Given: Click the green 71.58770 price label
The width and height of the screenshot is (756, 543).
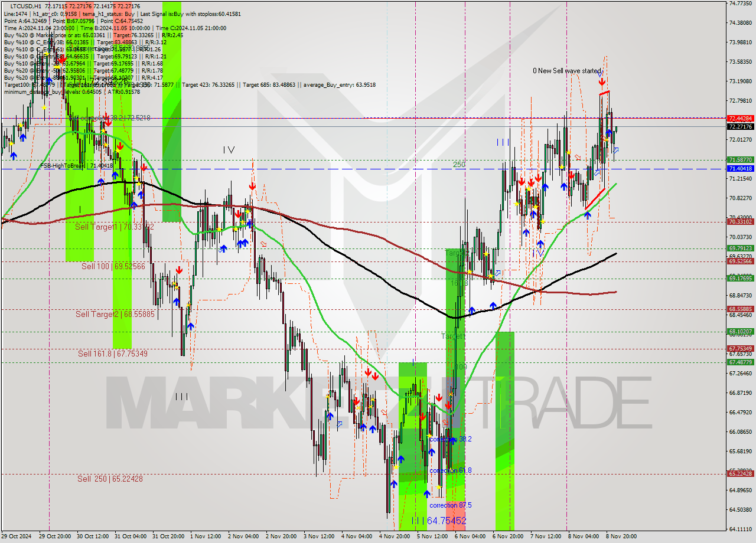Looking at the screenshot, I should coord(740,160).
